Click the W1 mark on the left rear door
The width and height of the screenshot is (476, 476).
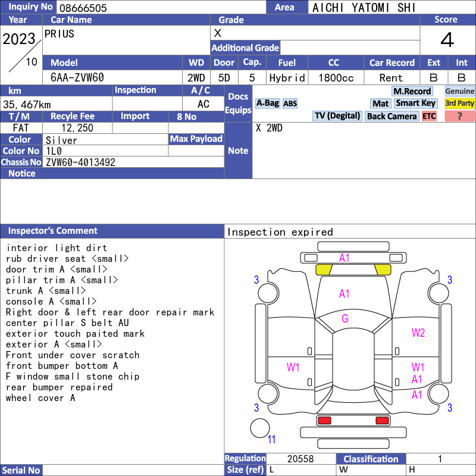click(293, 367)
